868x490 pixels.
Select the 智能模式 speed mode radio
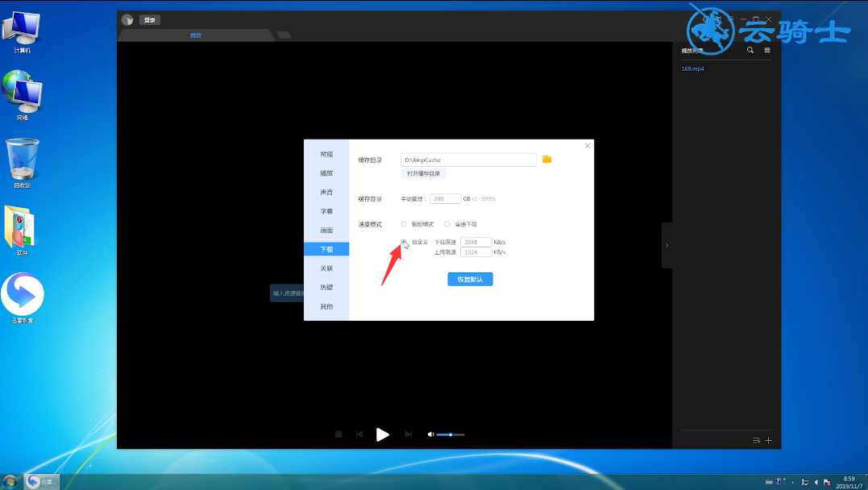(404, 224)
